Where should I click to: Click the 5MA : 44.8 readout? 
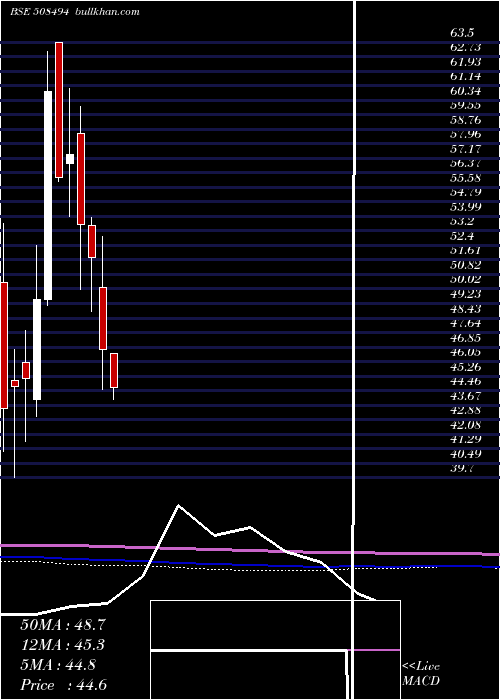pyautogui.click(x=58, y=665)
